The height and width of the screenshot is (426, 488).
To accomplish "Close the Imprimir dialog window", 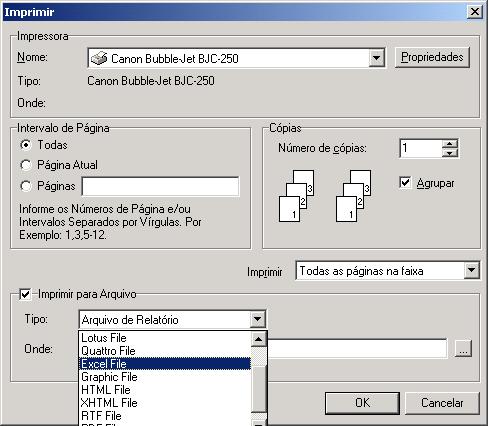I will [x=475, y=12].
